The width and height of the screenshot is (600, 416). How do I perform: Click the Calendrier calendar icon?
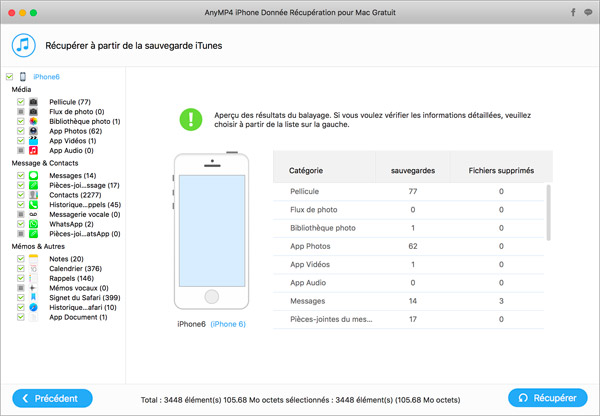tap(33, 268)
